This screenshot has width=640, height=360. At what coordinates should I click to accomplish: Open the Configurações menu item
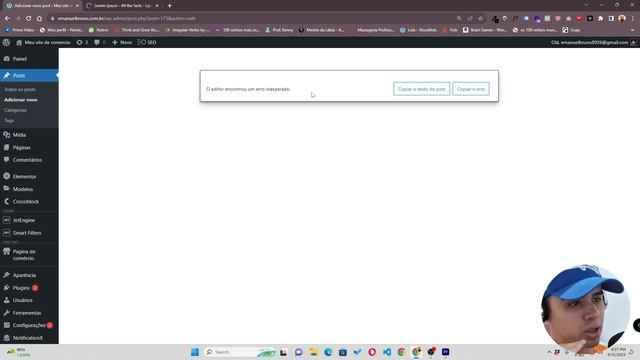29,325
